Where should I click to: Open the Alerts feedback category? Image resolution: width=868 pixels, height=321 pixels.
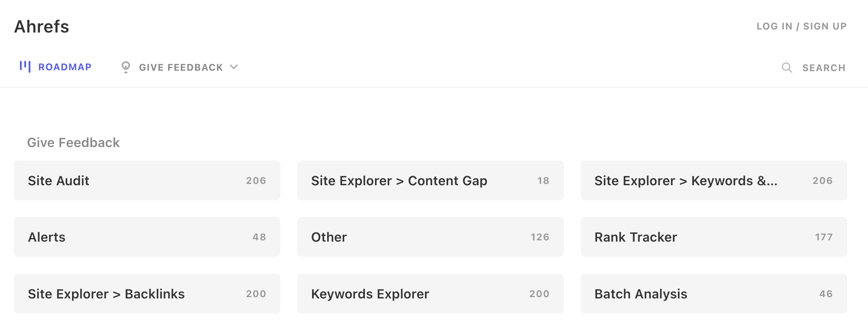point(148,237)
